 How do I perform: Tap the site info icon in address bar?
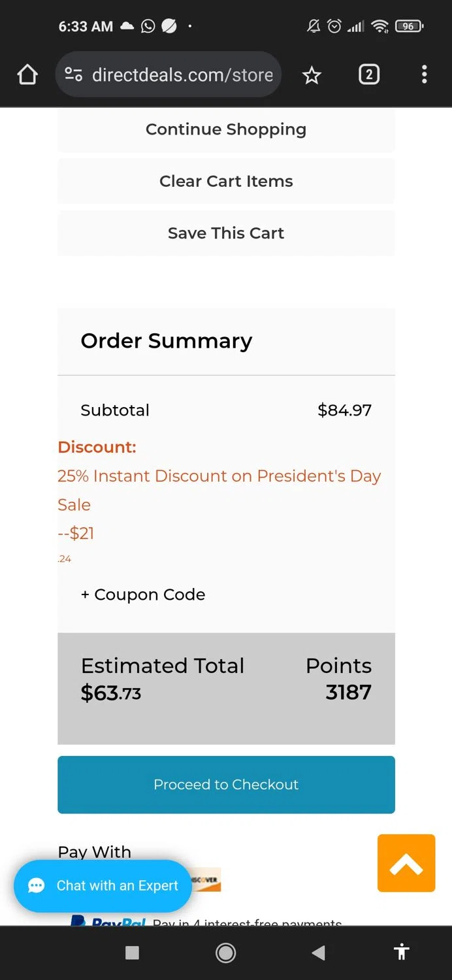click(x=73, y=75)
